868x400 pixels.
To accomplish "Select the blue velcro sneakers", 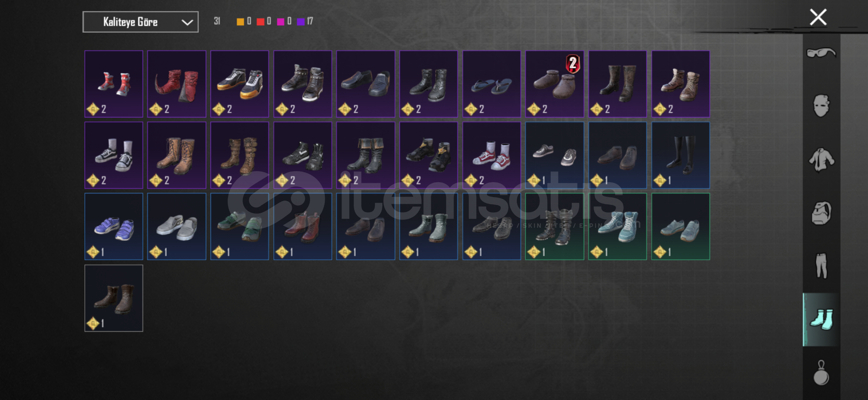I will [x=114, y=226].
